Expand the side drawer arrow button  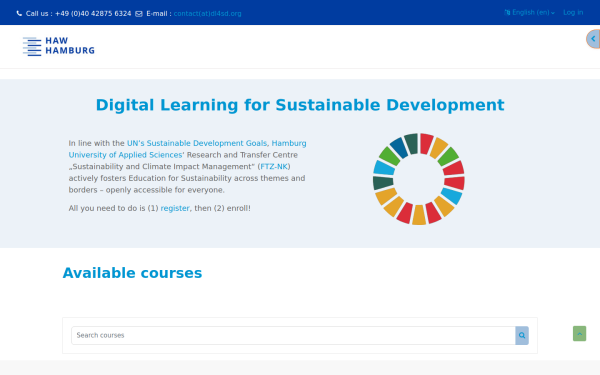(x=593, y=39)
